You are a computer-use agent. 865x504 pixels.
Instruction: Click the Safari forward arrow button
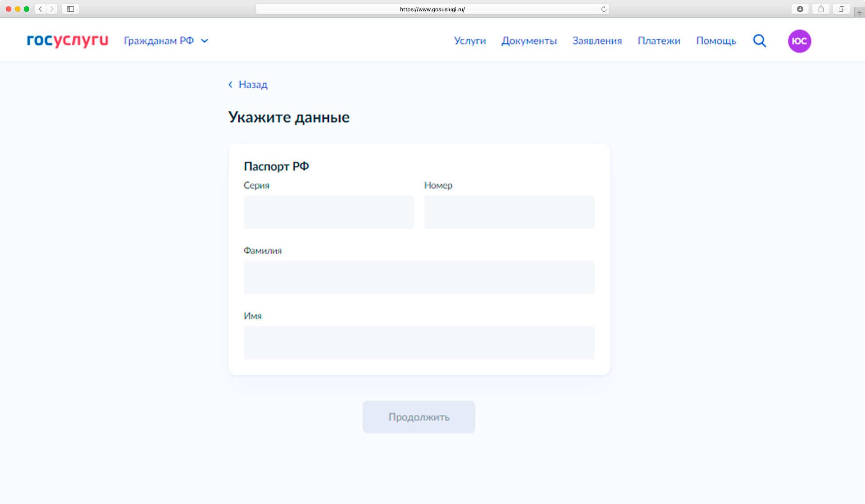(x=52, y=9)
